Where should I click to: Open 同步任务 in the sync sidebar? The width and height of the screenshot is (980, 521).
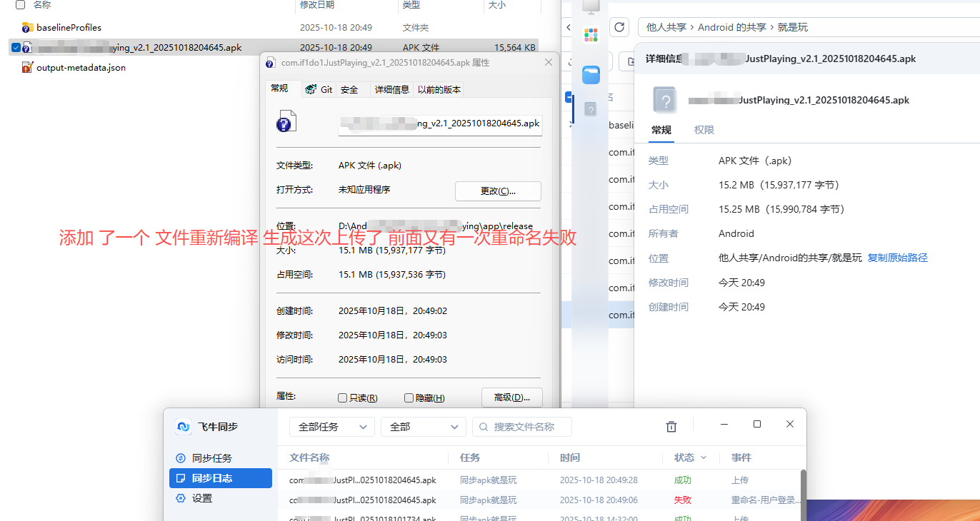[221, 458]
